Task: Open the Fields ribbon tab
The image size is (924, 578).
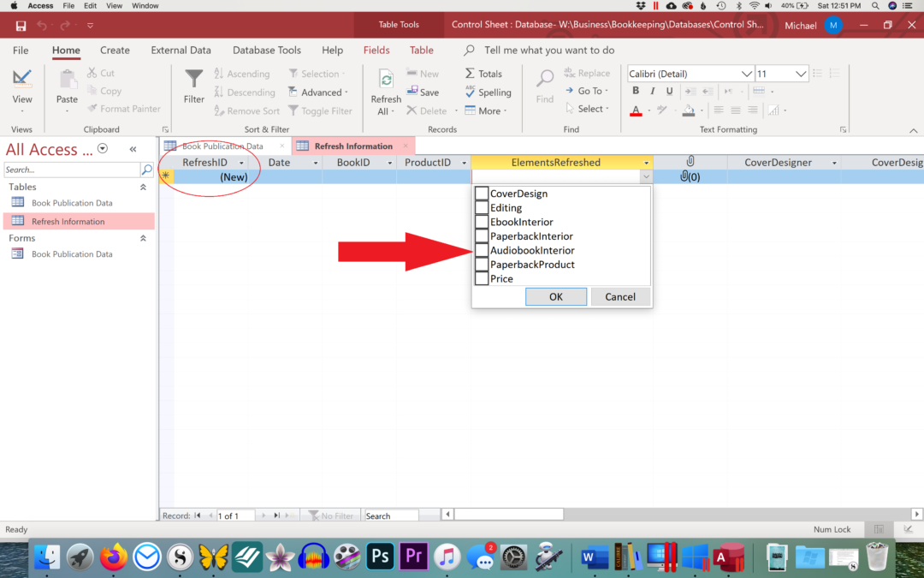Action: point(376,51)
